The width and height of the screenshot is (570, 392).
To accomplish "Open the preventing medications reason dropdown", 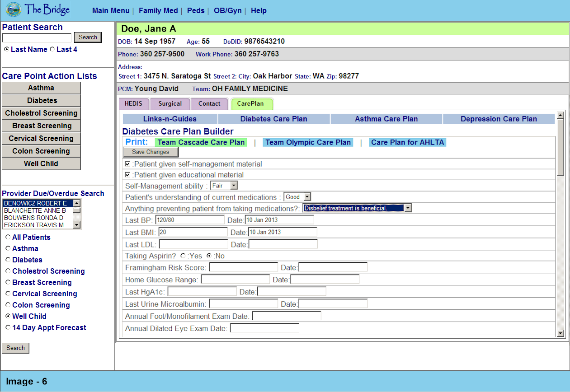I will tap(357, 208).
